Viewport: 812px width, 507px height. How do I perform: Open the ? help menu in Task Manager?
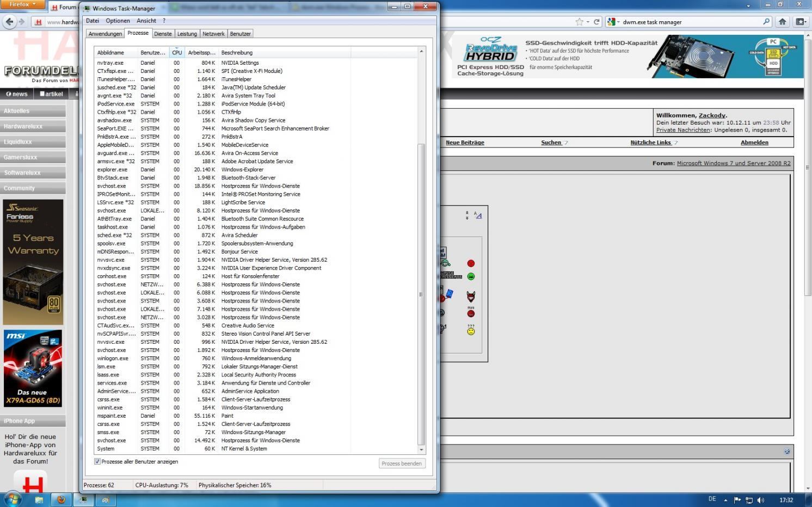tap(164, 21)
